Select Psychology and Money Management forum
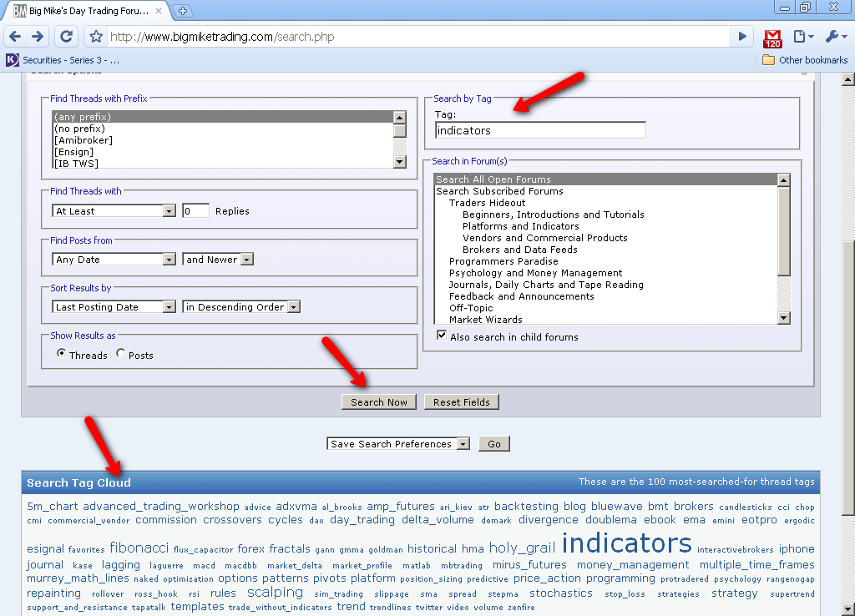 point(606,273)
